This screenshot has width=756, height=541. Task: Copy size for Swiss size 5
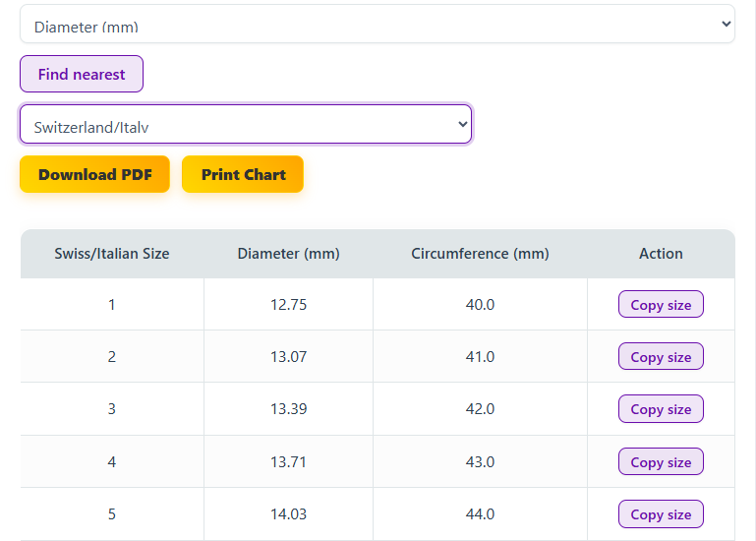(661, 514)
